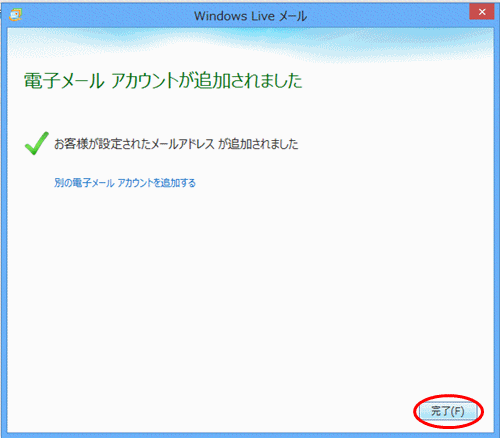The height and width of the screenshot is (438, 500).
Task: Click the が追加されました text beside checkmark
Action: pyautogui.click(x=258, y=144)
